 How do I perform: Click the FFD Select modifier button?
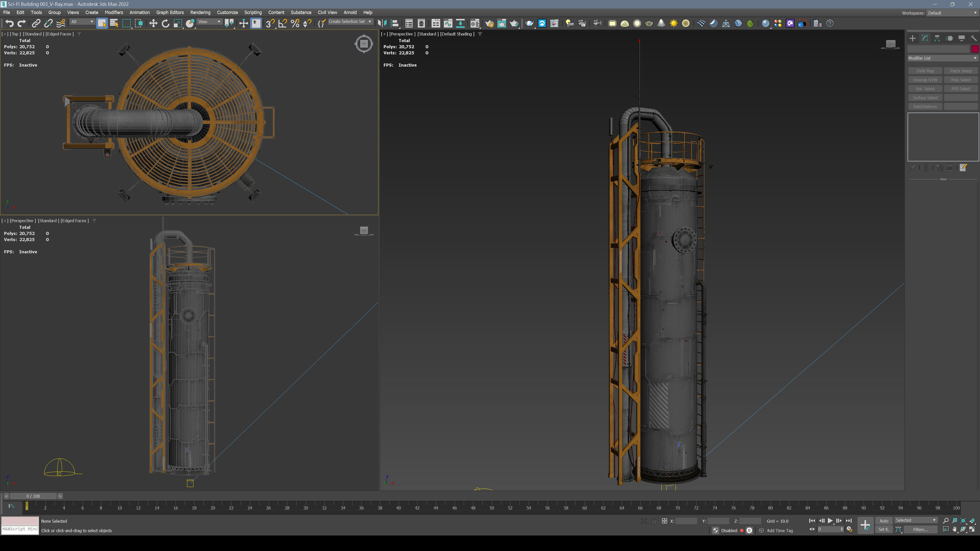point(961,89)
